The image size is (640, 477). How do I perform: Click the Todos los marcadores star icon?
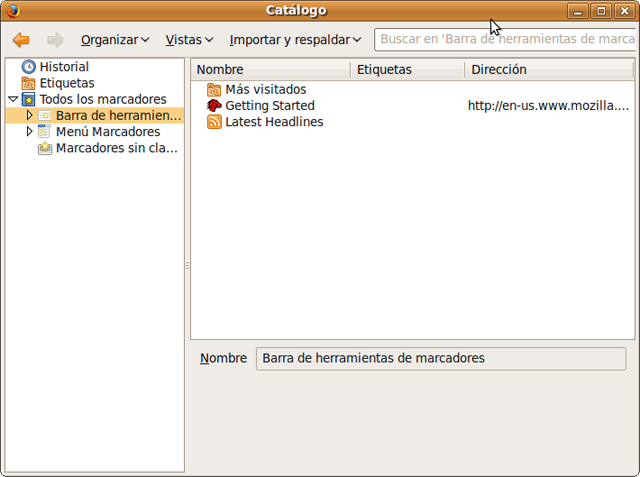pos(28,100)
